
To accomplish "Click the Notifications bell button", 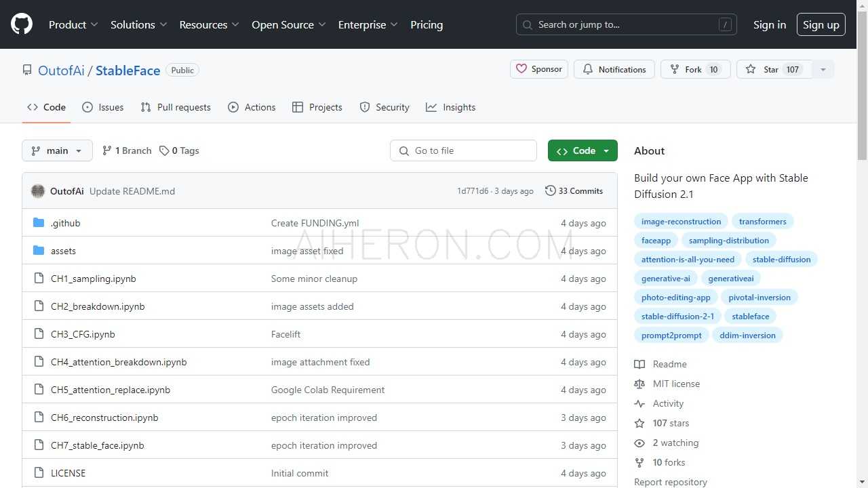I will [x=614, y=69].
